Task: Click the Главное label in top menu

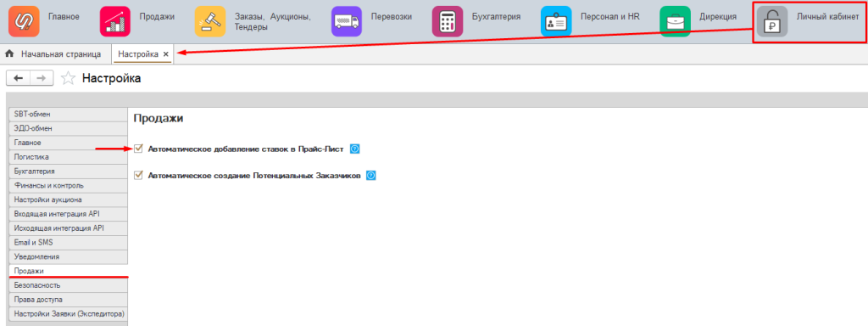Action: tap(64, 17)
